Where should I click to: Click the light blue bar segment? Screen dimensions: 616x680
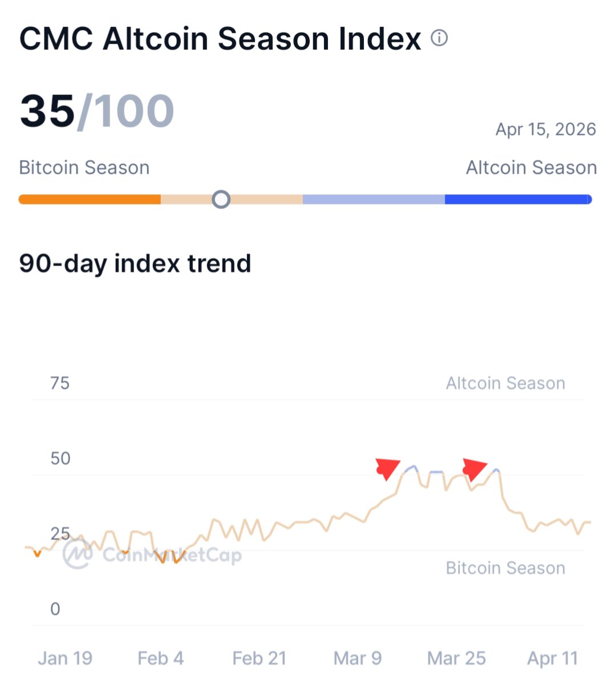click(374, 200)
